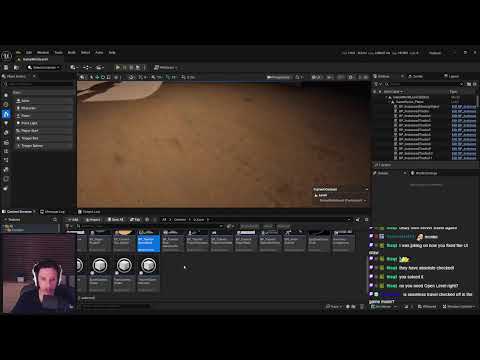480x360 pixels.
Task: Open the Blueprints toolbar dropdown
Action: 87,67
